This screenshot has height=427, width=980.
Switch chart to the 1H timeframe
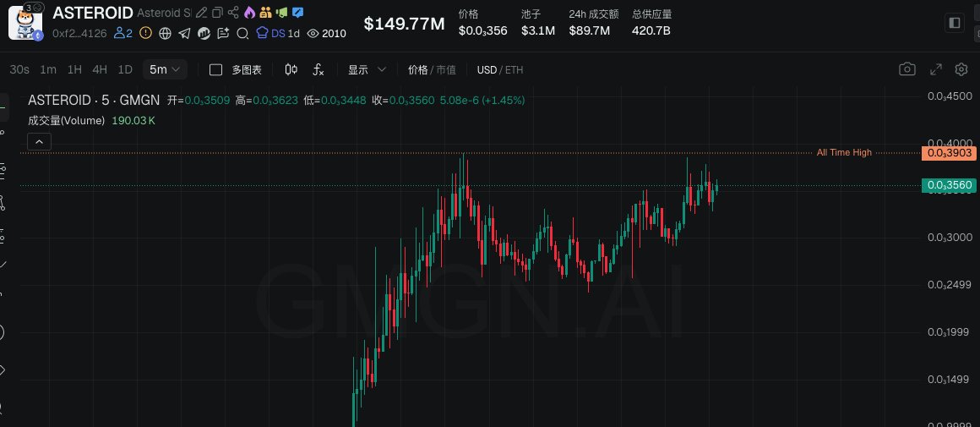[74, 69]
